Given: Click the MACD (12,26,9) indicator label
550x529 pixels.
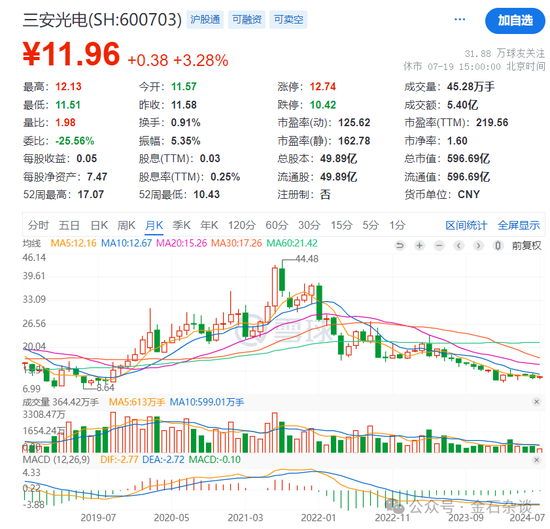Looking at the screenshot, I should click(56, 460).
